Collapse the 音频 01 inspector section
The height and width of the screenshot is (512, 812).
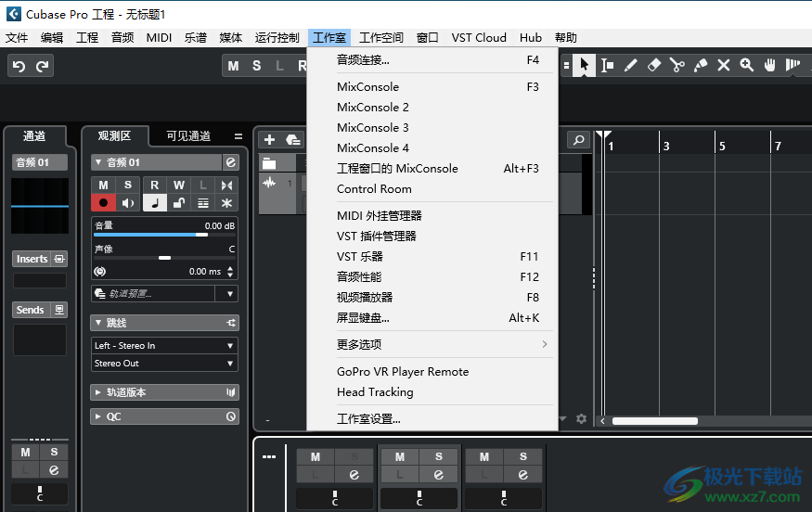coord(97,162)
